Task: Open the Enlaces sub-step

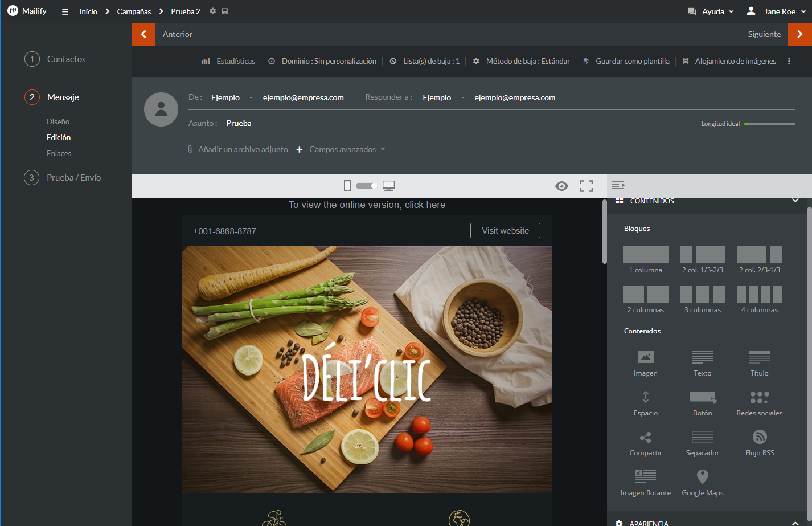Action: pos(59,153)
